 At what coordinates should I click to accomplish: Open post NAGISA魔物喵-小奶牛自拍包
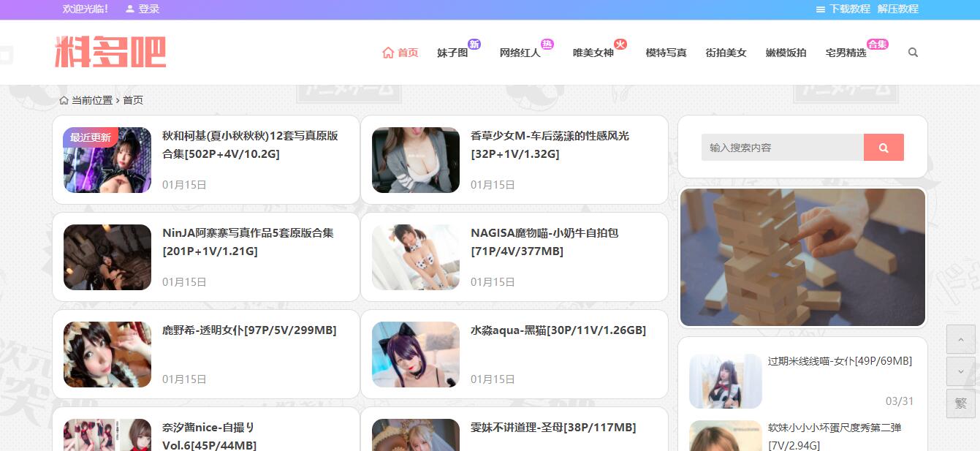[x=544, y=242]
